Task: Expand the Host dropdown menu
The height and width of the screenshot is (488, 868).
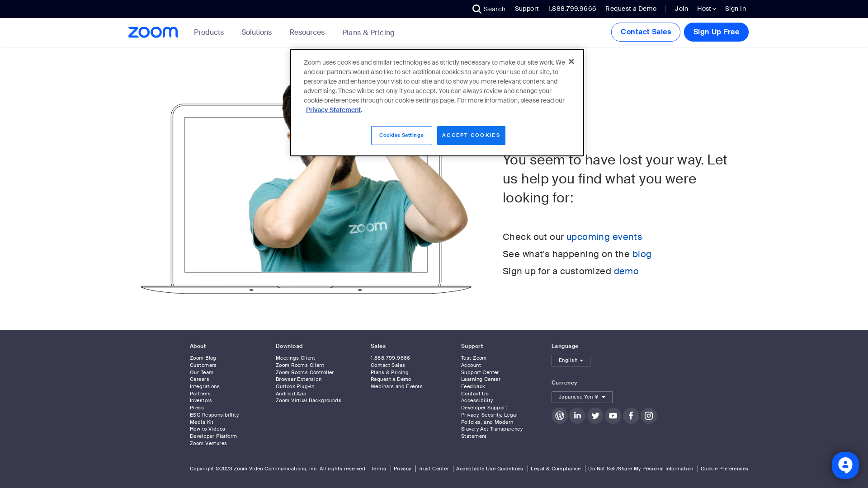Action: (x=706, y=9)
